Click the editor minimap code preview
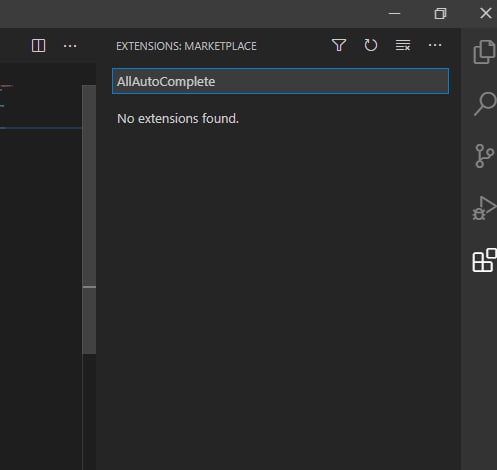Screen dimensions: 497x470 pos(41,107)
